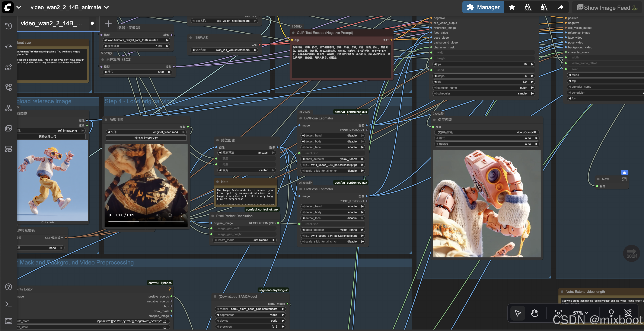
Task: Toggle the second DWPose detect_face option
Action: pos(332,218)
